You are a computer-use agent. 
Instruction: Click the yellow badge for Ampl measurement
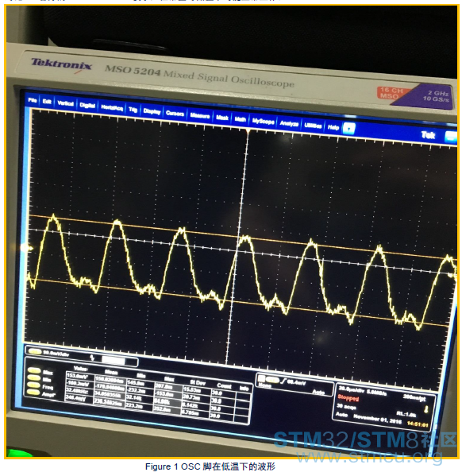point(33,393)
